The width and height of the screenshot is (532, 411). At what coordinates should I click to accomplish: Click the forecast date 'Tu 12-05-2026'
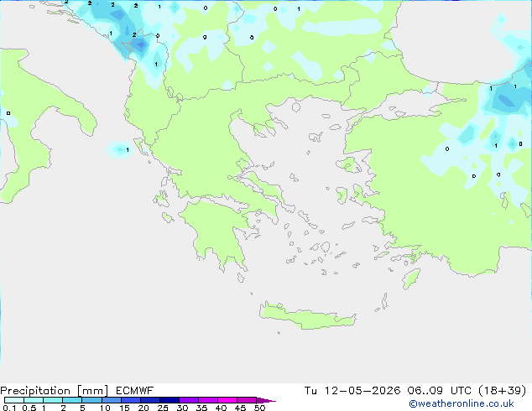[x=352, y=391]
